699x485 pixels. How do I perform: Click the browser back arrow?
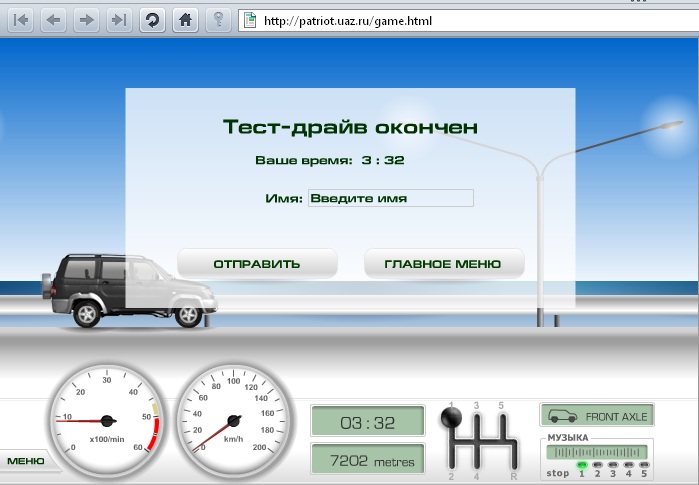coord(54,19)
